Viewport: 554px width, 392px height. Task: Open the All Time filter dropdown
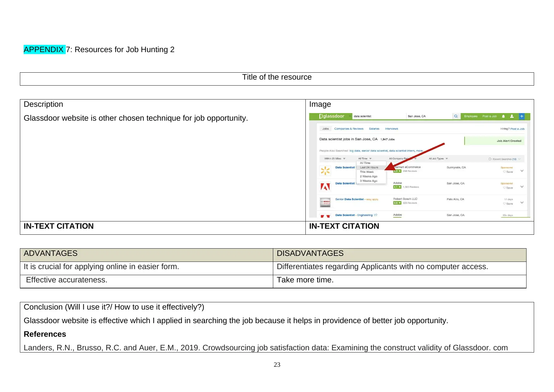(x=365, y=159)
